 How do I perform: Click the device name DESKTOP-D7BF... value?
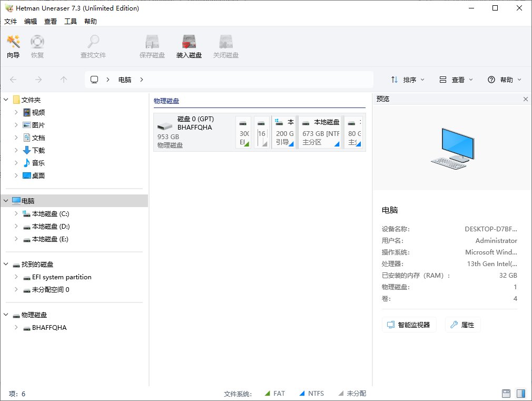tap(490, 229)
